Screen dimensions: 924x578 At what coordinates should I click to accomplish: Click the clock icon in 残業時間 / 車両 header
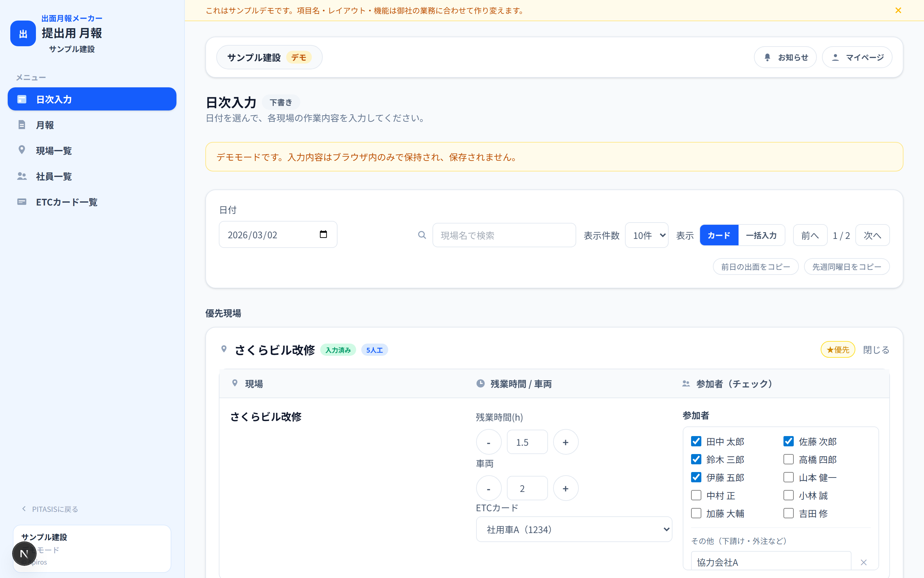[x=480, y=383]
